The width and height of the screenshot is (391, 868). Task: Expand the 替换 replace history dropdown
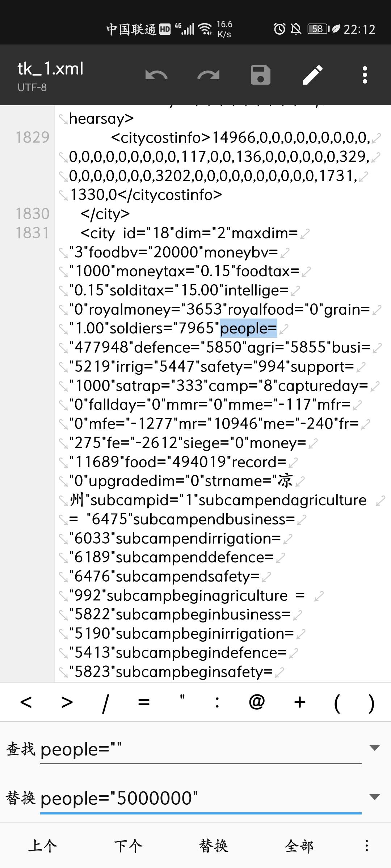point(374,797)
